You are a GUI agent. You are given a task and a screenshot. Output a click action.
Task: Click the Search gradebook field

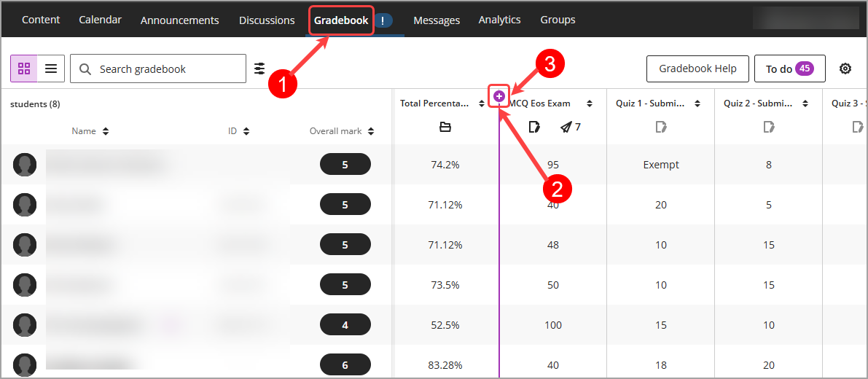coord(158,69)
